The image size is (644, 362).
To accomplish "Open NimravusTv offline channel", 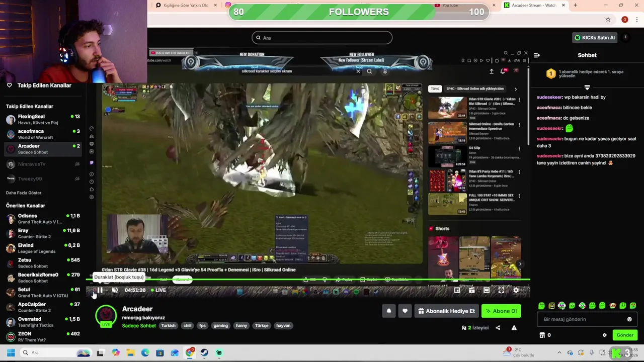I will coord(43,164).
